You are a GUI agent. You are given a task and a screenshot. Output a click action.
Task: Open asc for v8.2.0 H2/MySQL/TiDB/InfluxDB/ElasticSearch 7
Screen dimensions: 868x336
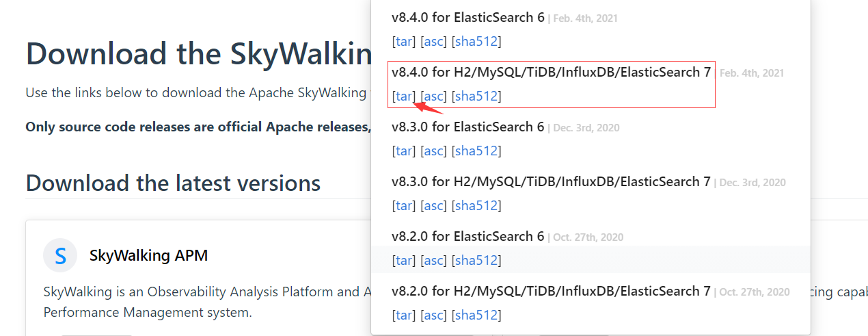click(433, 315)
